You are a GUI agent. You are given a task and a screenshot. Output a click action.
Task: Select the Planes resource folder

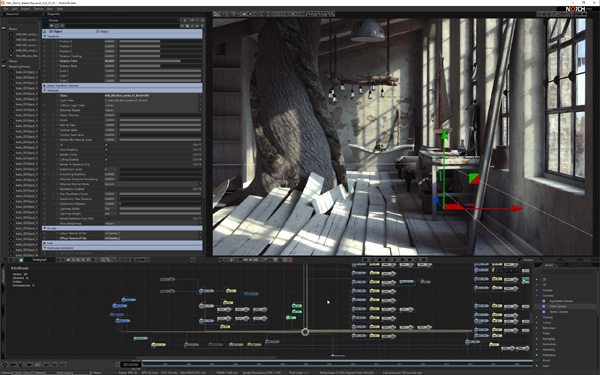pyautogui.click(x=13, y=61)
